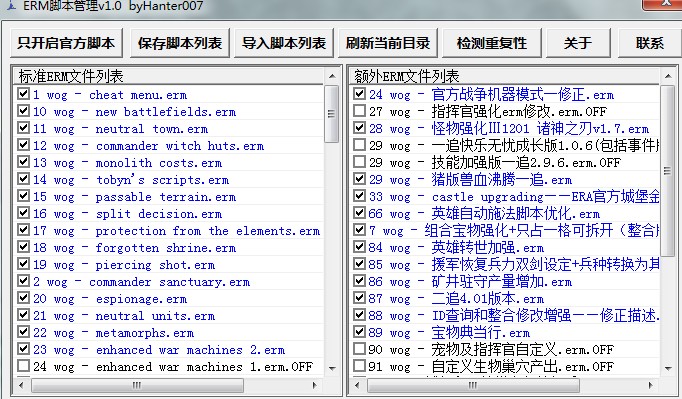Open the 关于 dialog button

click(x=578, y=43)
